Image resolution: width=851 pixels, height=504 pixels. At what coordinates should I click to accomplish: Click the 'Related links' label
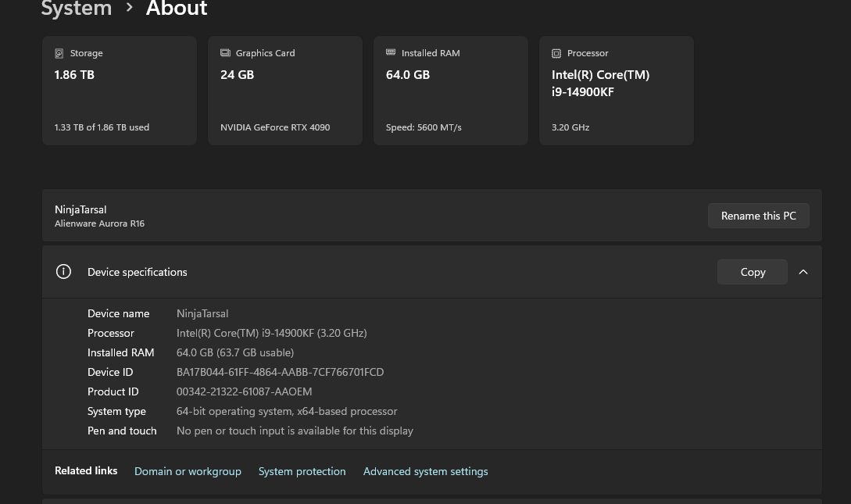point(86,471)
